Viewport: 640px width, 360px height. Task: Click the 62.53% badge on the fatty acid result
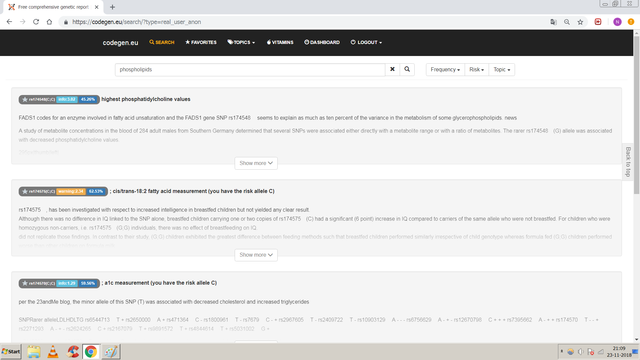[96, 191]
